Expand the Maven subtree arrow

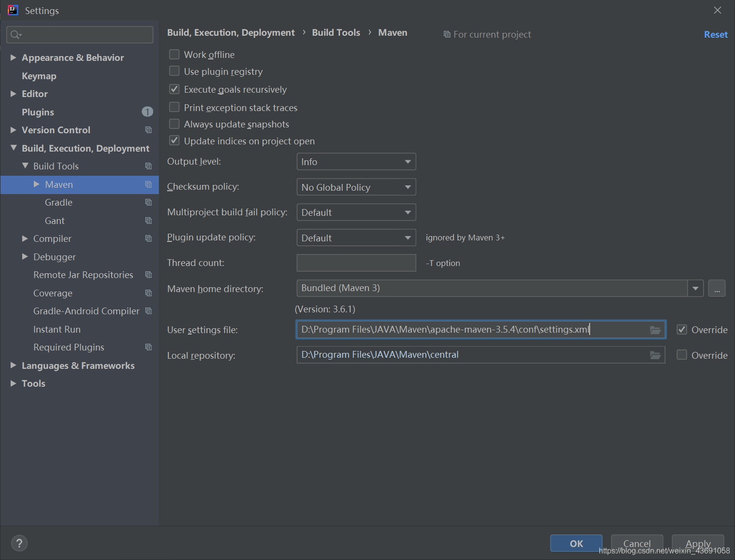tap(37, 184)
